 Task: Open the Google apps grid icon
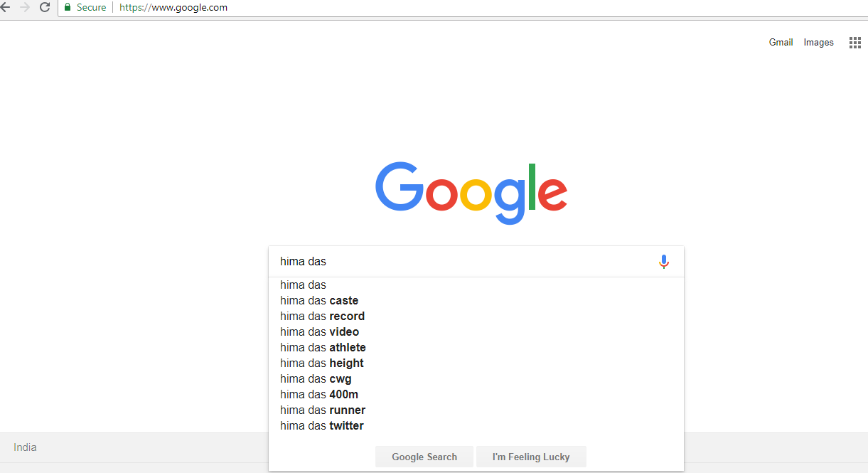point(855,43)
